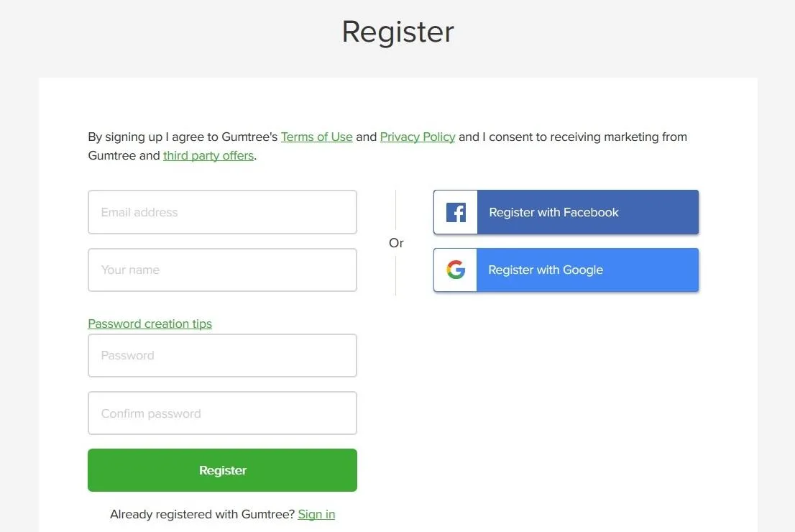The height and width of the screenshot is (532, 795).
Task: Select the Password input field
Action: (222, 355)
